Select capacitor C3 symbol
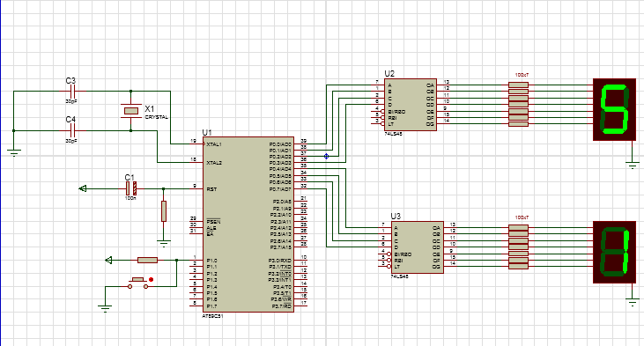644x346 pixels. pos(73,91)
